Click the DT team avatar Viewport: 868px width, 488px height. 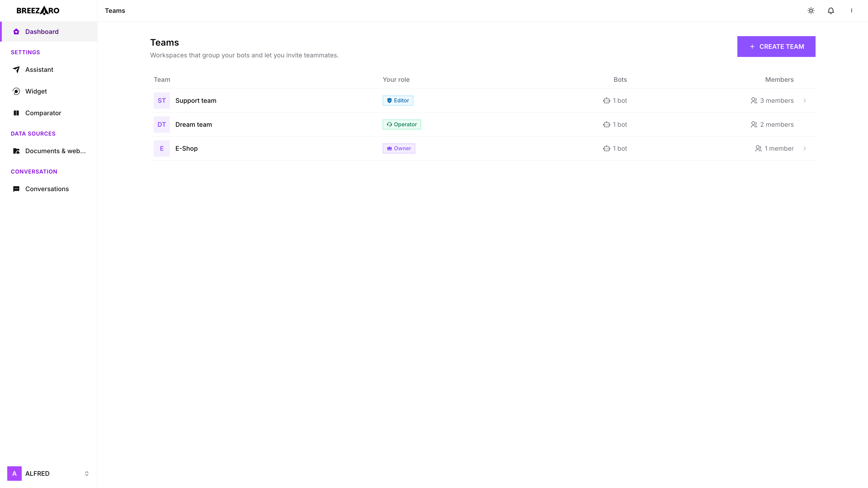tap(162, 125)
